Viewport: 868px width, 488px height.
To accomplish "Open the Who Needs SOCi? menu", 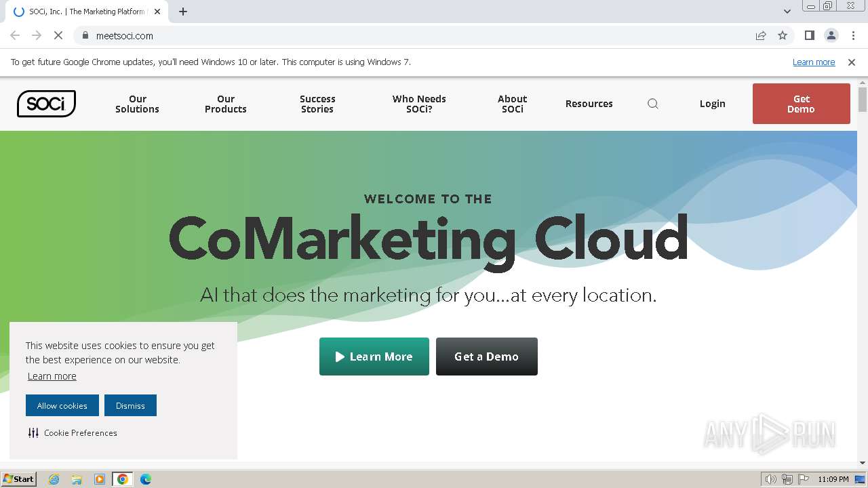I will pyautogui.click(x=419, y=104).
